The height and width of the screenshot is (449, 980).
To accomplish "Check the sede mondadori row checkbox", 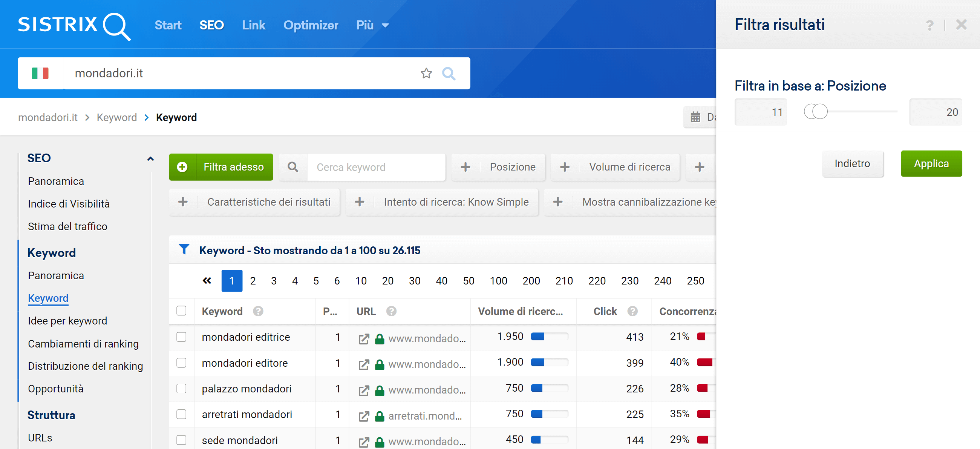I will (x=181, y=440).
